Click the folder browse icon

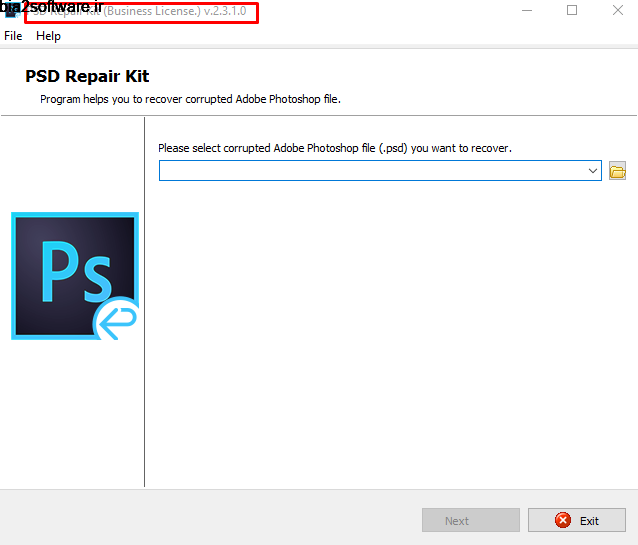point(617,171)
